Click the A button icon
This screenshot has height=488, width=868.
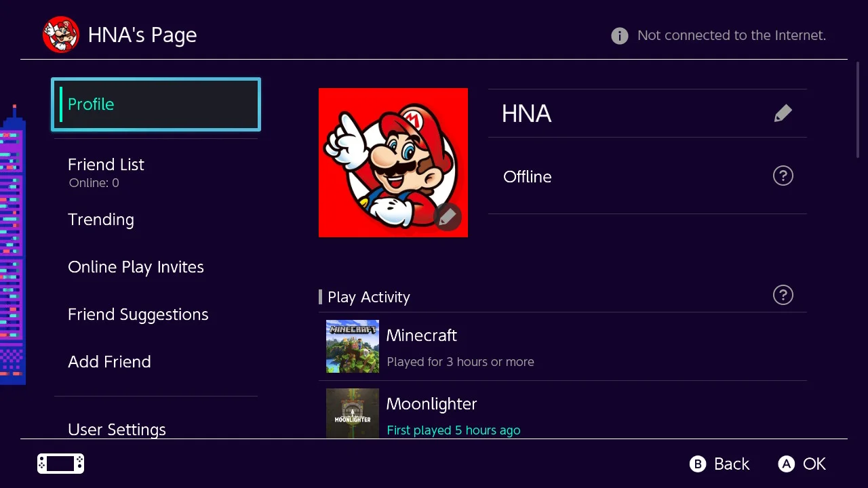786,464
